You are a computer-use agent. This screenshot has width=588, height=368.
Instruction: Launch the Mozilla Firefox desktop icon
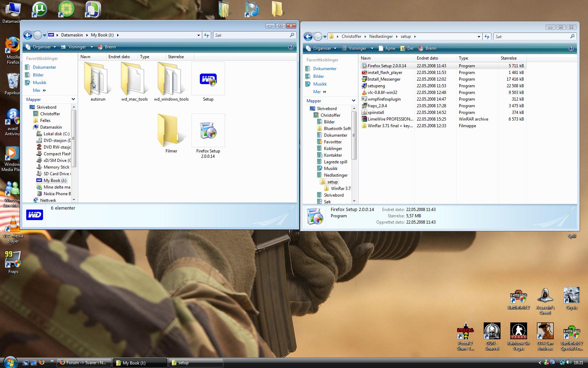coord(13,50)
